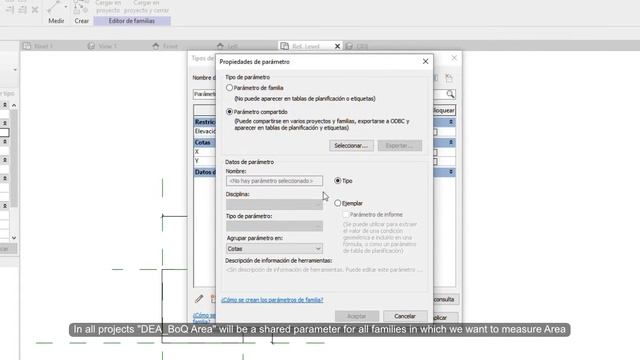Image resolution: width=640 pixels, height=360 pixels.
Task: Click the Seleccionar... button
Action: pyautogui.click(x=351, y=146)
